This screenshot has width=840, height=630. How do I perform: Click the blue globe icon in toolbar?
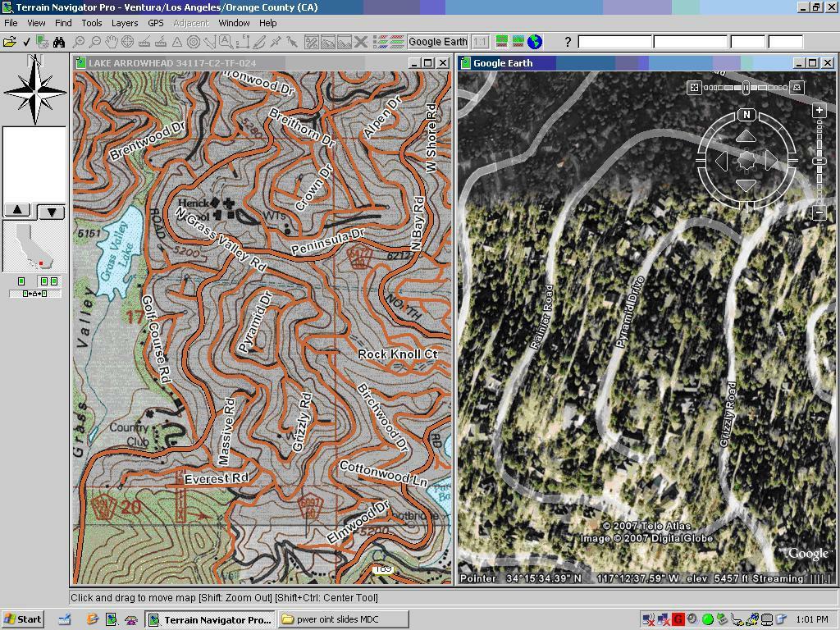point(535,42)
